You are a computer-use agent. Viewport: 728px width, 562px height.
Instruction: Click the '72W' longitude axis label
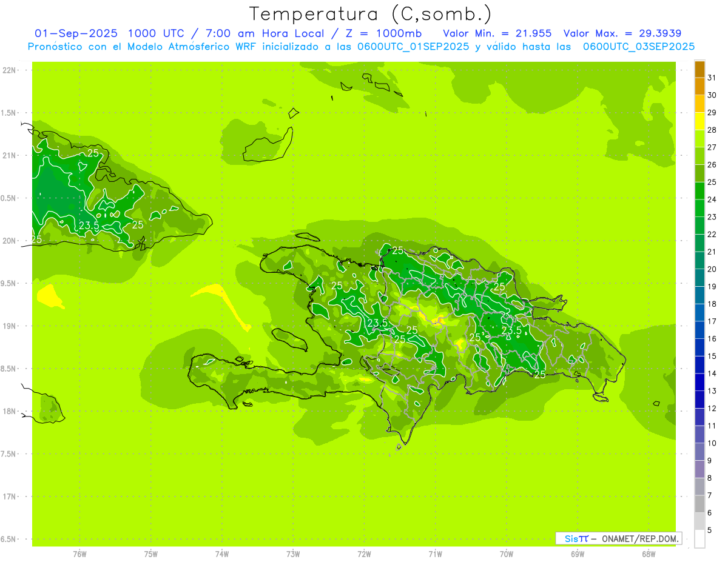pos(364,554)
